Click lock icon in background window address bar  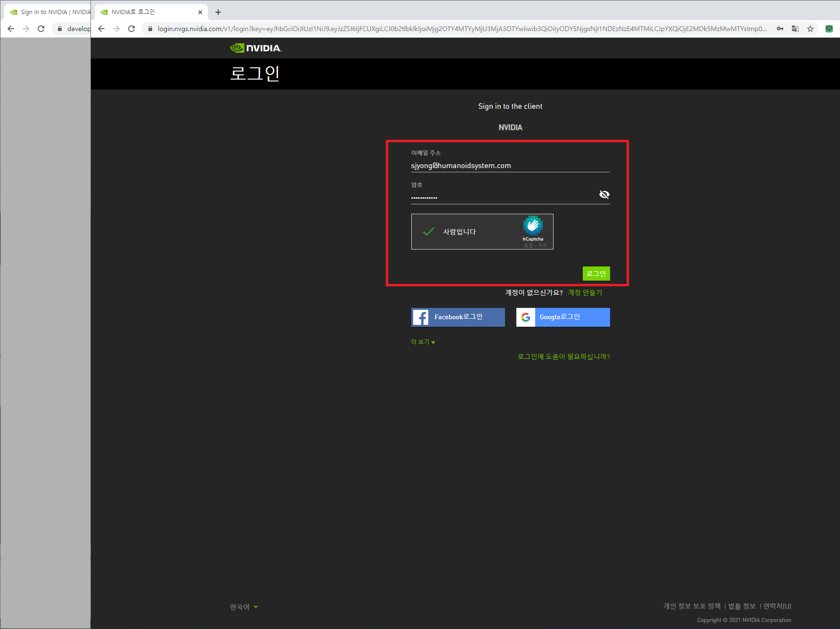[60, 29]
